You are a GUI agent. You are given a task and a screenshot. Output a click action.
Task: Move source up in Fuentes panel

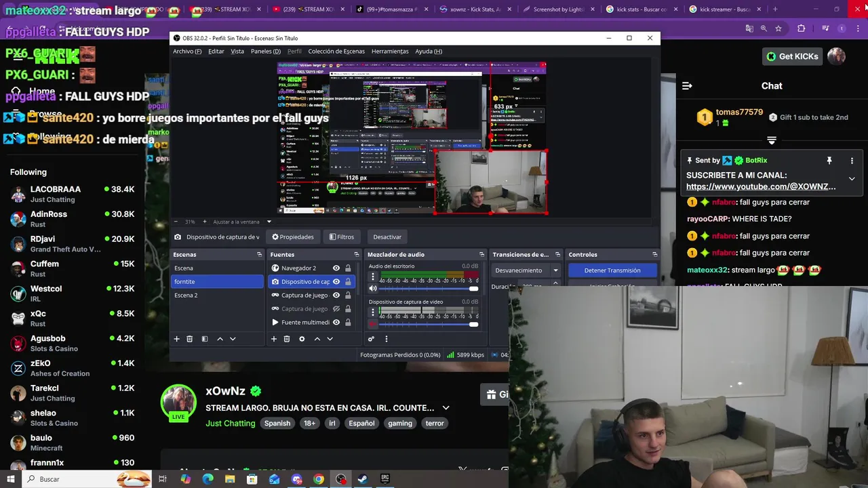click(317, 339)
